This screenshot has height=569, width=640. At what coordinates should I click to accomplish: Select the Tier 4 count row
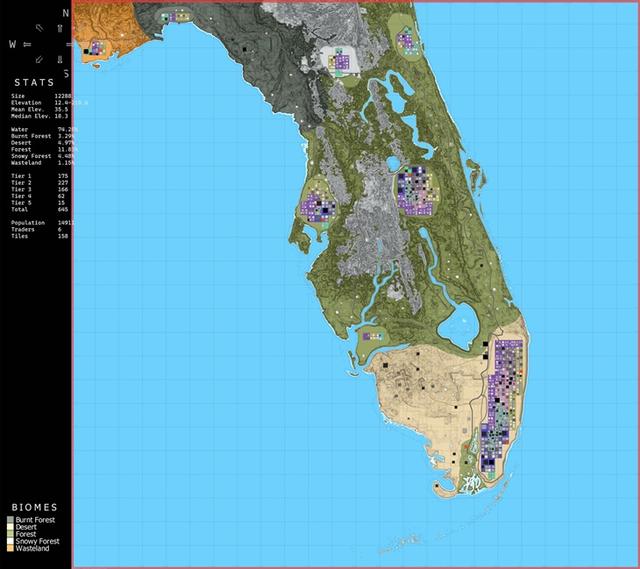(x=40, y=196)
